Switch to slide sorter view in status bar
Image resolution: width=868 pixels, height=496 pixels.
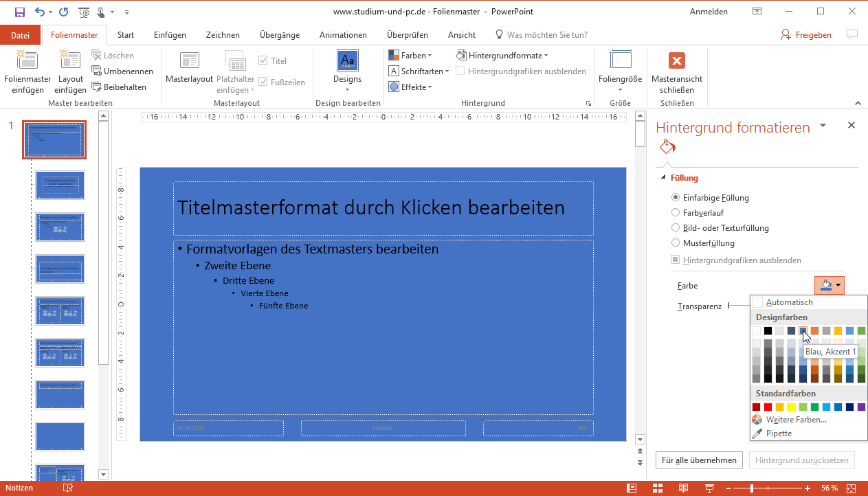click(658, 488)
